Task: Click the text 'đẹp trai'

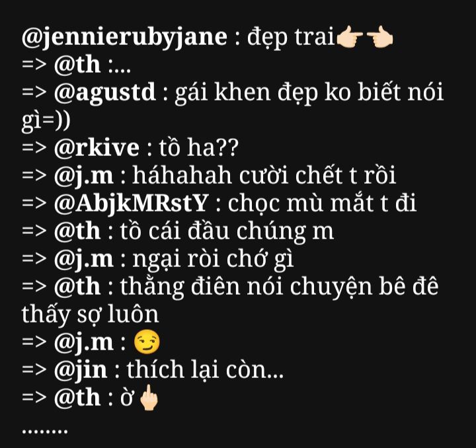Action: [x=291, y=38]
